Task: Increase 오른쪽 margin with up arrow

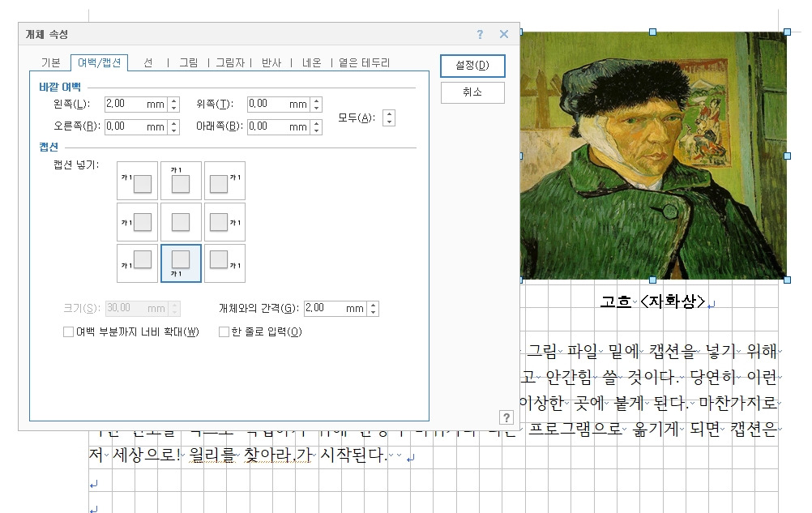Action: pos(174,124)
